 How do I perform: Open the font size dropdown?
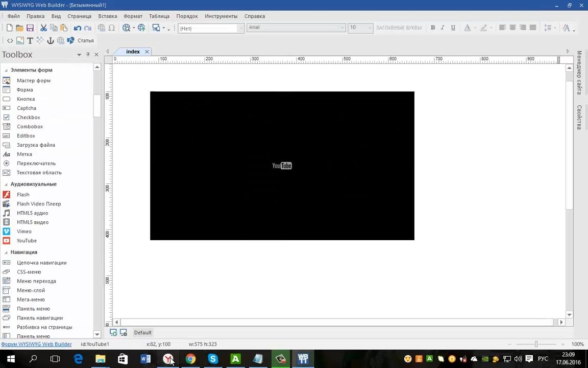click(360, 28)
